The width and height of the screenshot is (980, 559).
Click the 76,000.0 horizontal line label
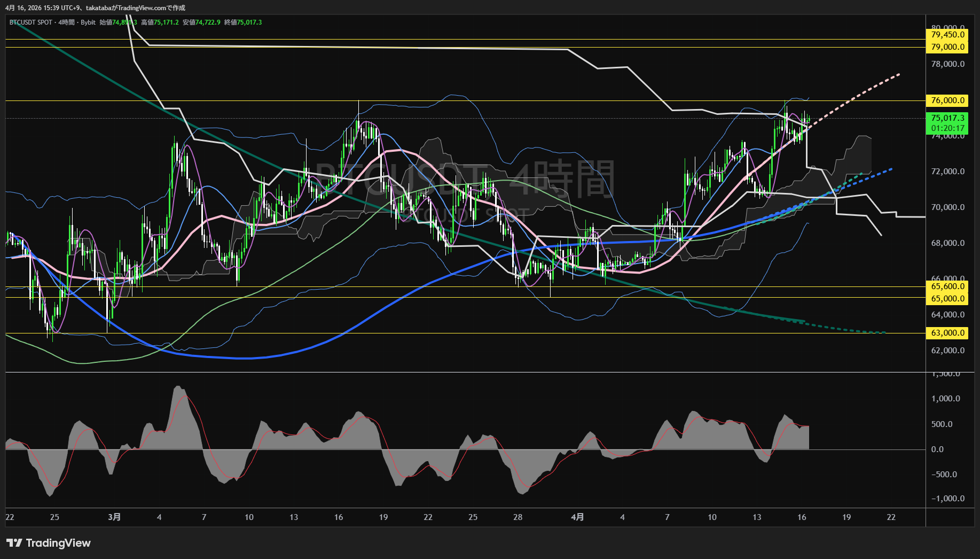pyautogui.click(x=947, y=100)
